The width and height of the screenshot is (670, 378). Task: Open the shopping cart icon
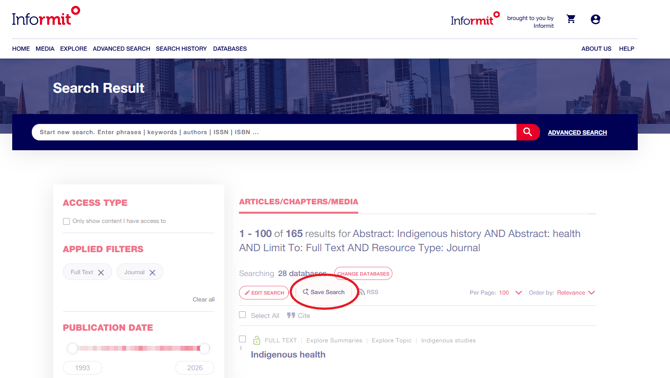tap(571, 19)
